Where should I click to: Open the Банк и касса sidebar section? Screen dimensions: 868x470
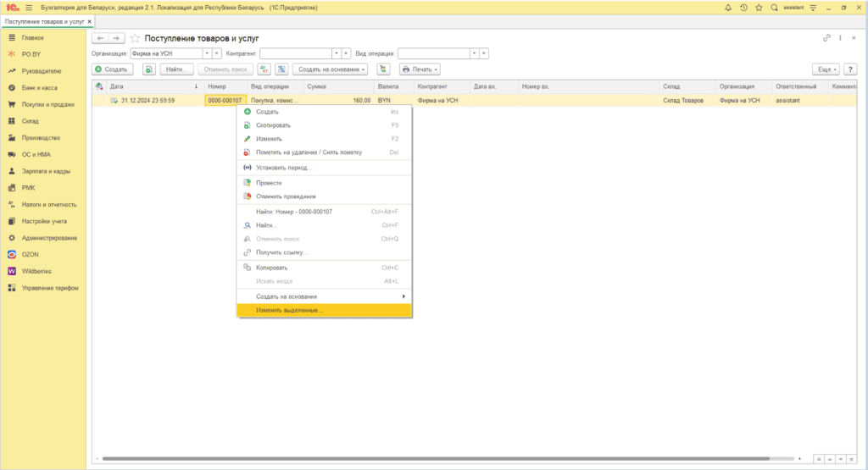pyautogui.click(x=39, y=88)
